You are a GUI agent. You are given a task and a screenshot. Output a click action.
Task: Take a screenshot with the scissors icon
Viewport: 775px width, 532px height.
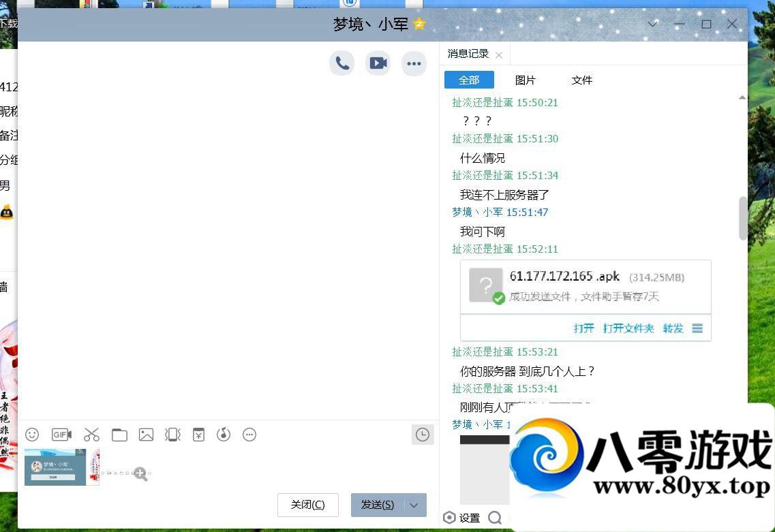click(x=91, y=434)
